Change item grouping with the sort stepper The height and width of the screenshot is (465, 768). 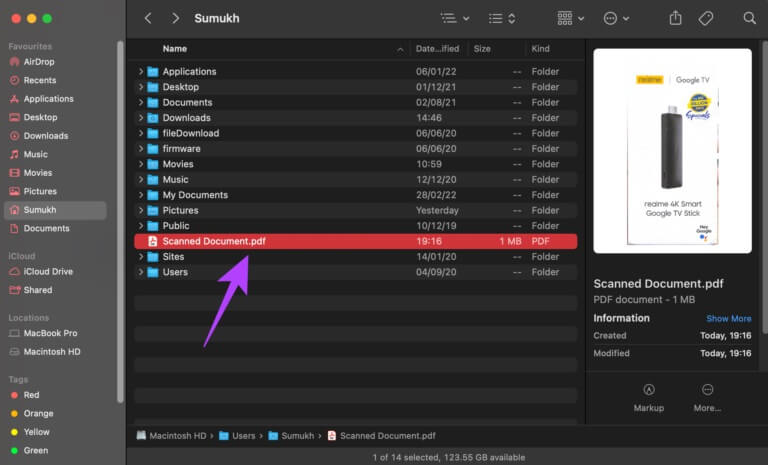click(x=502, y=19)
